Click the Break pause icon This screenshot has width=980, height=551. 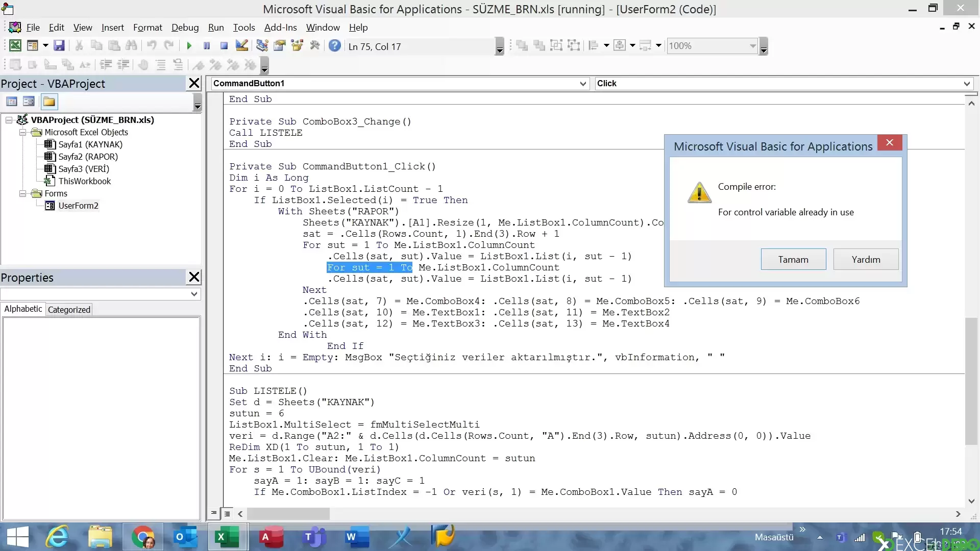pyautogui.click(x=207, y=46)
